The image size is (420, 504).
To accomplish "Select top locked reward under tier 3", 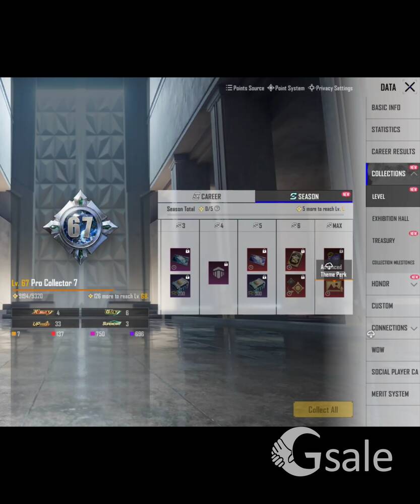I will (180, 259).
